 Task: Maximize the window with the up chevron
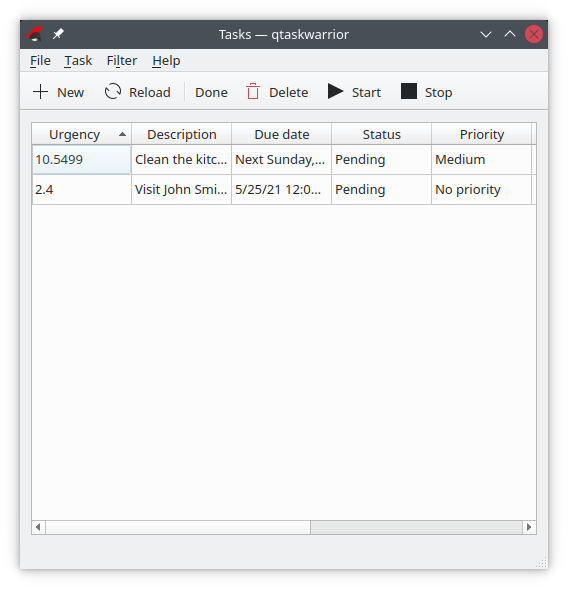[x=510, y=34]
